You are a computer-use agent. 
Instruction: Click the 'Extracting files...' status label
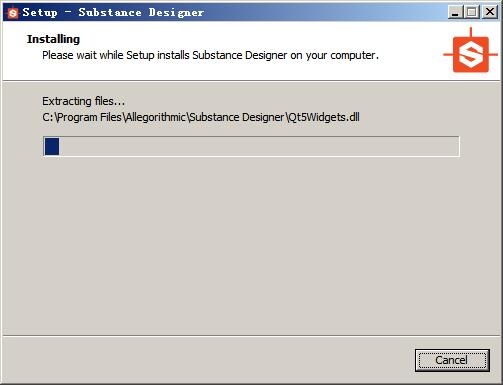tap(83, 101)
